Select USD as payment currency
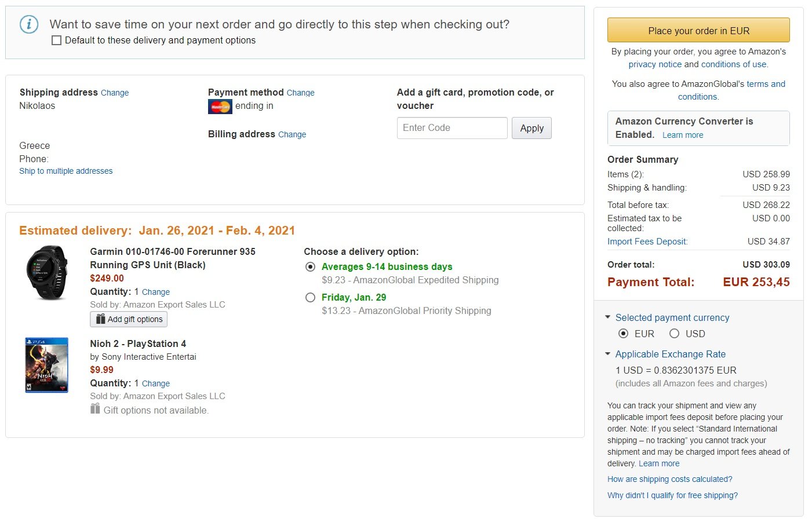Image resolution: width=812 pixels, height=519 pixels. click(x=674, y=334)
